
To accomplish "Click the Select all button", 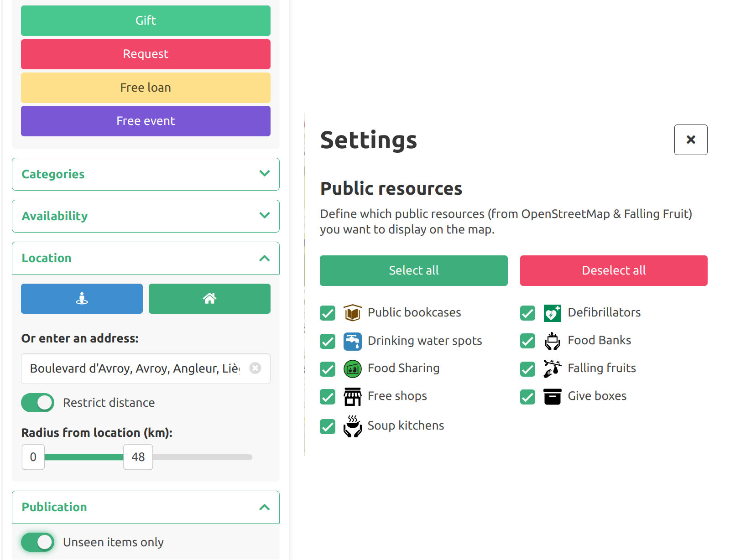I will point(413,270).
